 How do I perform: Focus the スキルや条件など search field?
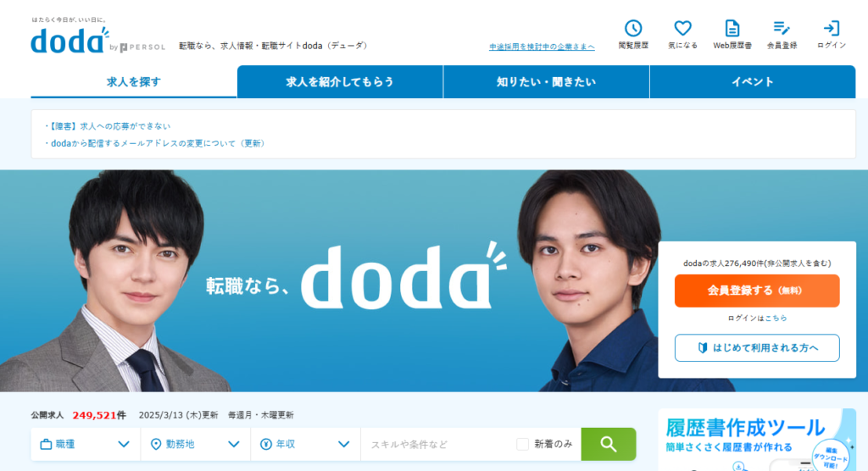(437, 444)
